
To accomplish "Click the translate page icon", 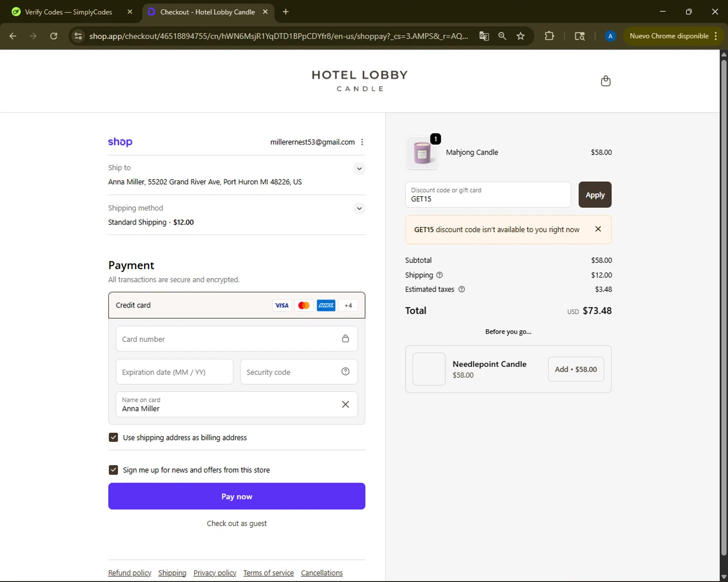I will (x=484, y=36).
